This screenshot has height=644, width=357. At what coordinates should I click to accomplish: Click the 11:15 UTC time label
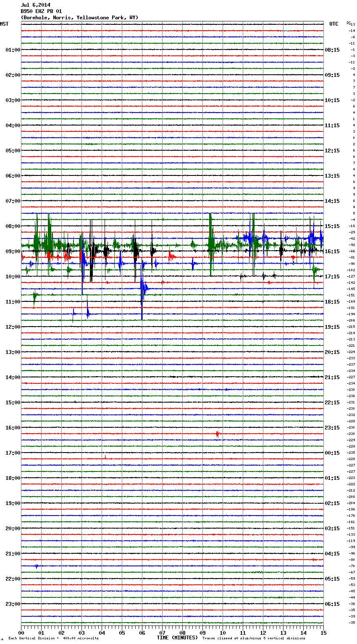click(x=332, y=126)
